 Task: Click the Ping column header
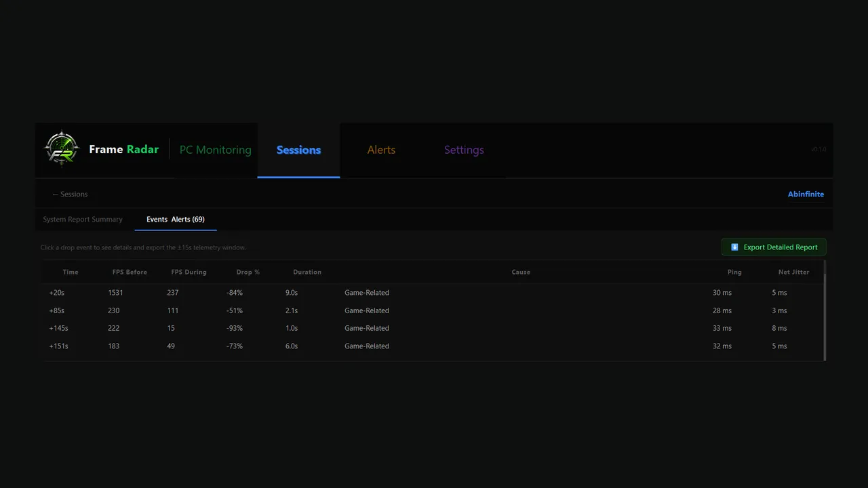pos(734,272)
